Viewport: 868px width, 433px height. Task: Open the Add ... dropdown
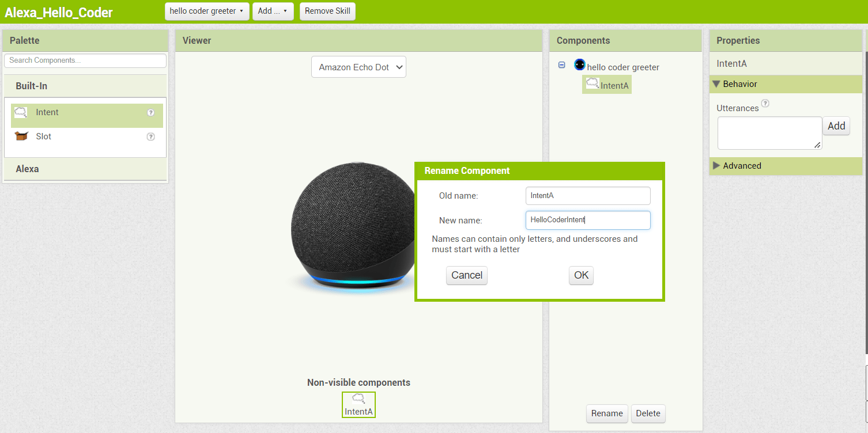(x=273, y=11)
